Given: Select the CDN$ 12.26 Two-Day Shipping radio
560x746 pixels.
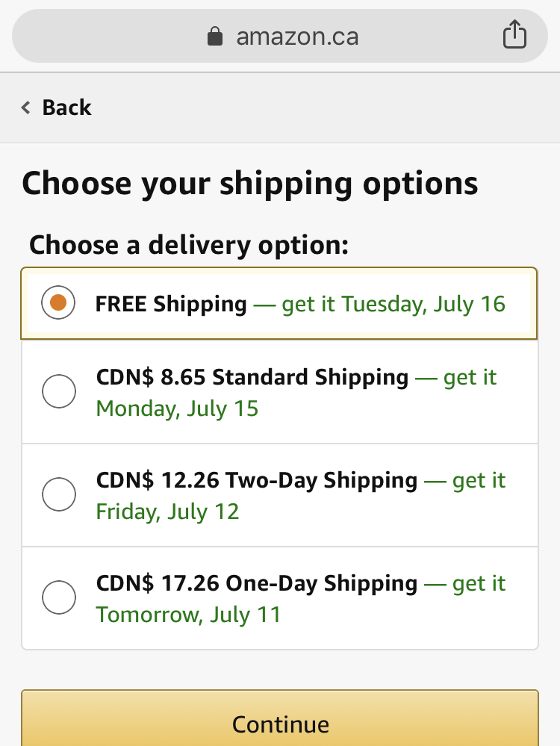Looking at the screenshot, I should tap(59, 494).
